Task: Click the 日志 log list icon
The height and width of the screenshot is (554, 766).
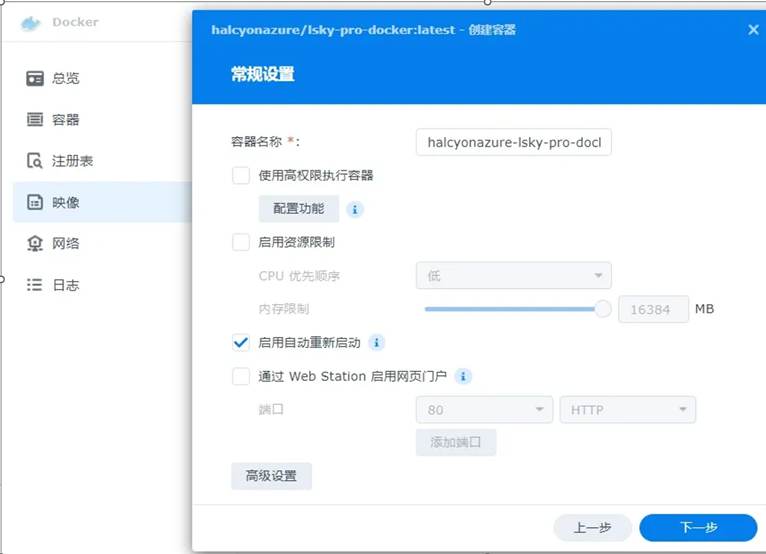Action: (35, 285)
